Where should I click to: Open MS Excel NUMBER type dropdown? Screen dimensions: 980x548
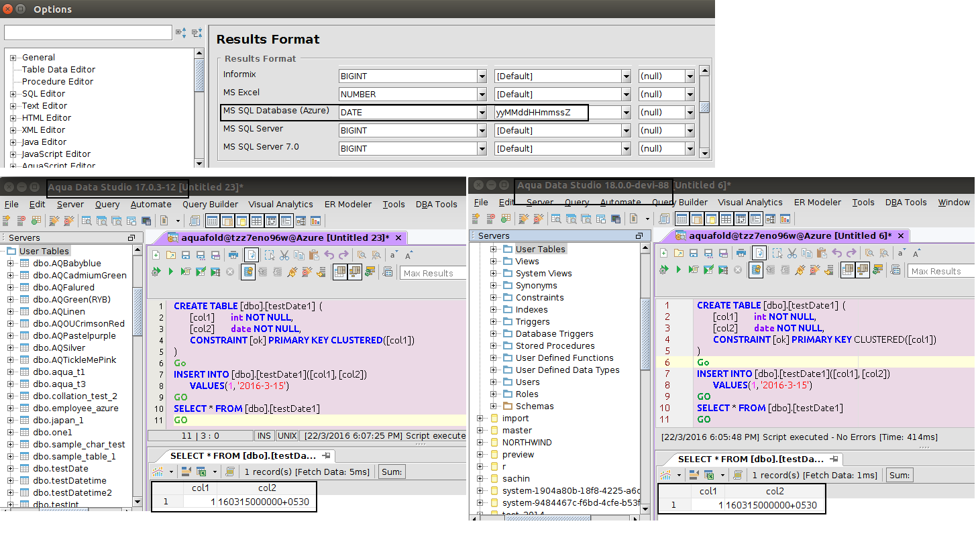[x=482, y=95]
